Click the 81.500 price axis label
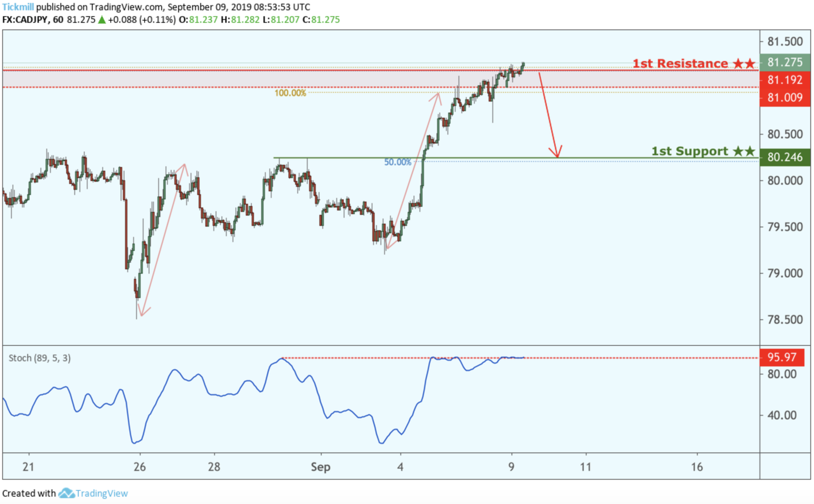The height and width of the screenshot is (504, 814). tap(785, 41)
